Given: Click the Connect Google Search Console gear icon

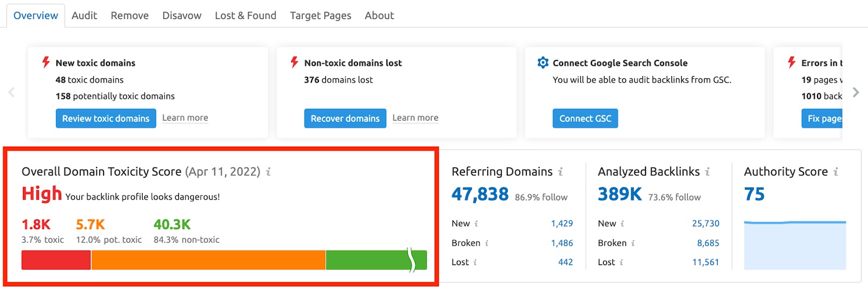Looking at the screenshot, I should [x=542, y=62].
